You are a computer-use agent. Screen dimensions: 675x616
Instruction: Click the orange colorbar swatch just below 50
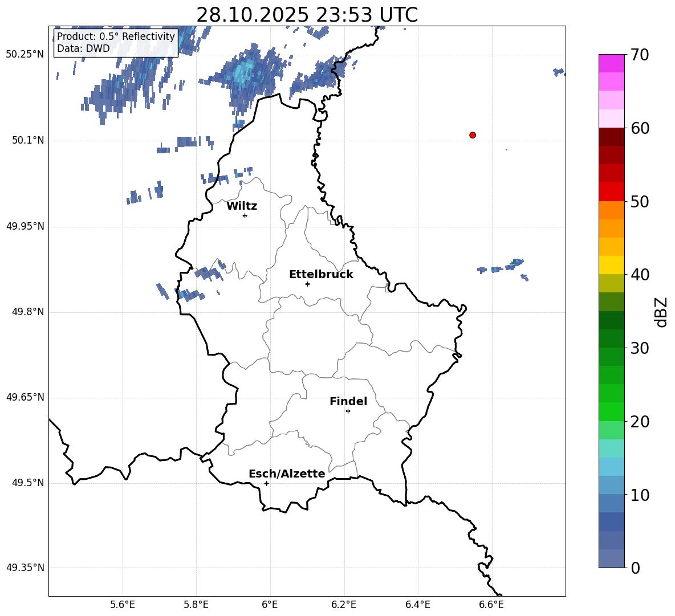[x=611, y=210]
